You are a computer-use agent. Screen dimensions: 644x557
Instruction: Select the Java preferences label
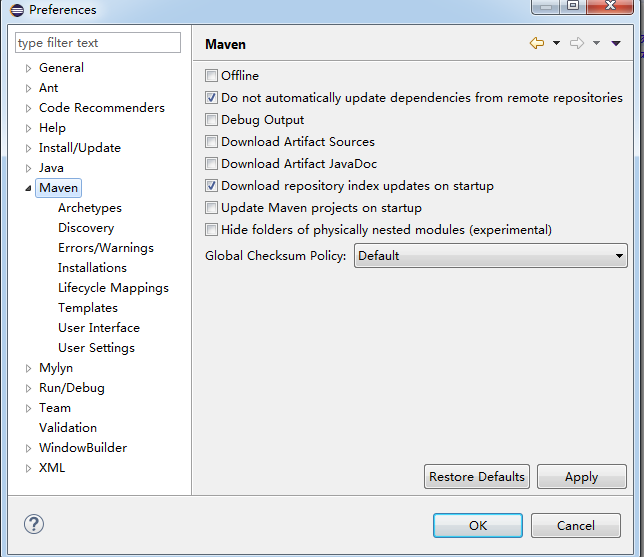pyautogui.click(x=51, y=168)
